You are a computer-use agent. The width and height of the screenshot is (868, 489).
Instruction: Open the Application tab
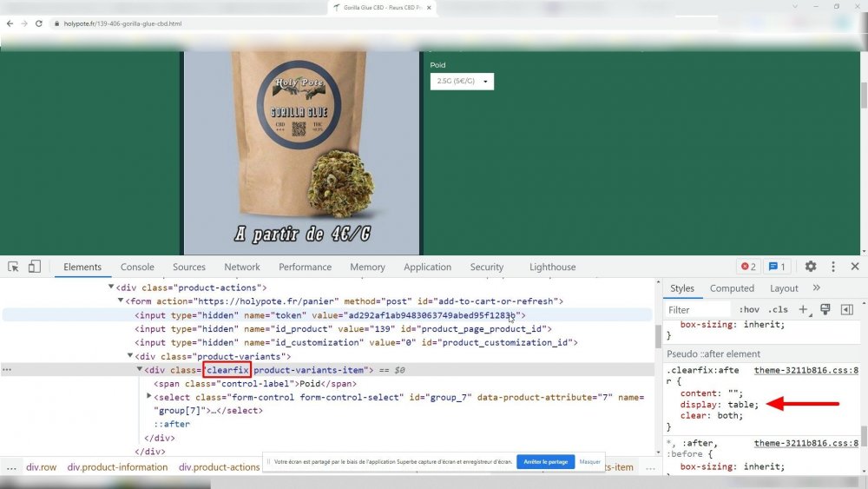pyautogui.click(x=427, y=267)
